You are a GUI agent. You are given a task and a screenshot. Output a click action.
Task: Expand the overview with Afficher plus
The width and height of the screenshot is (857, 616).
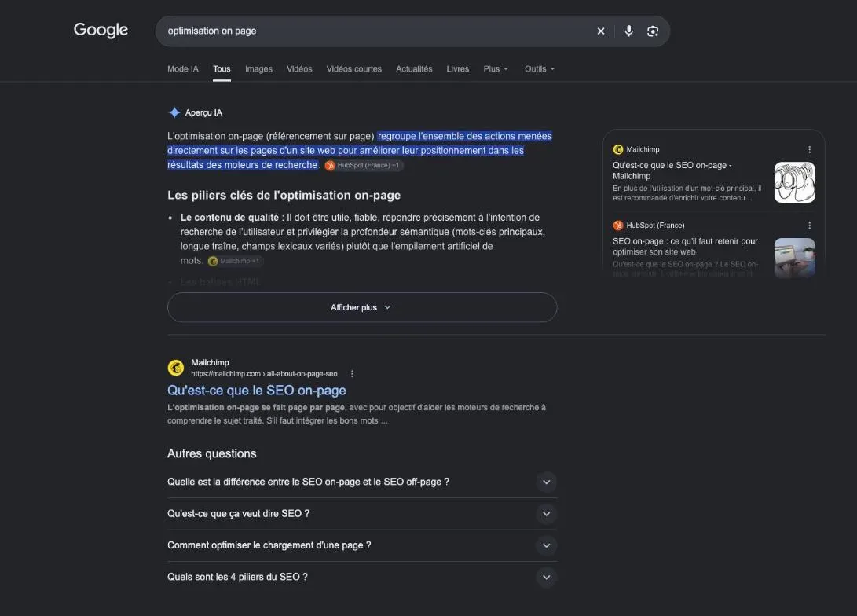tap(362, 307)
